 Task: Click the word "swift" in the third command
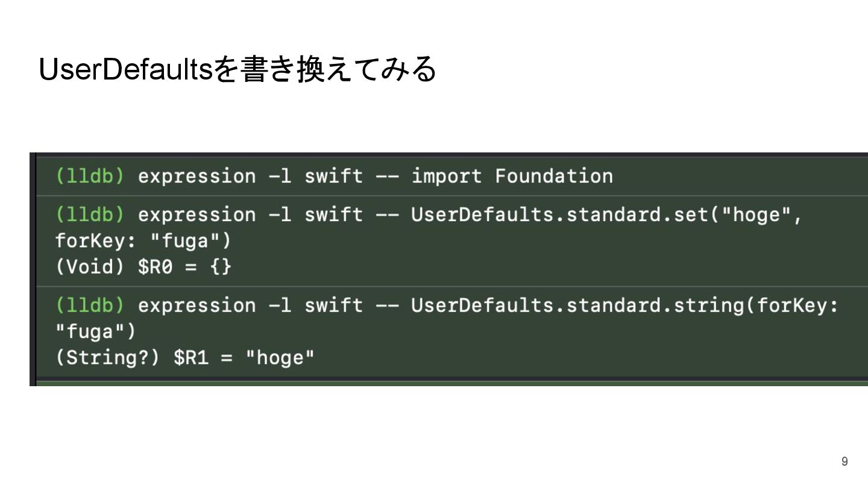click(333, 305)
